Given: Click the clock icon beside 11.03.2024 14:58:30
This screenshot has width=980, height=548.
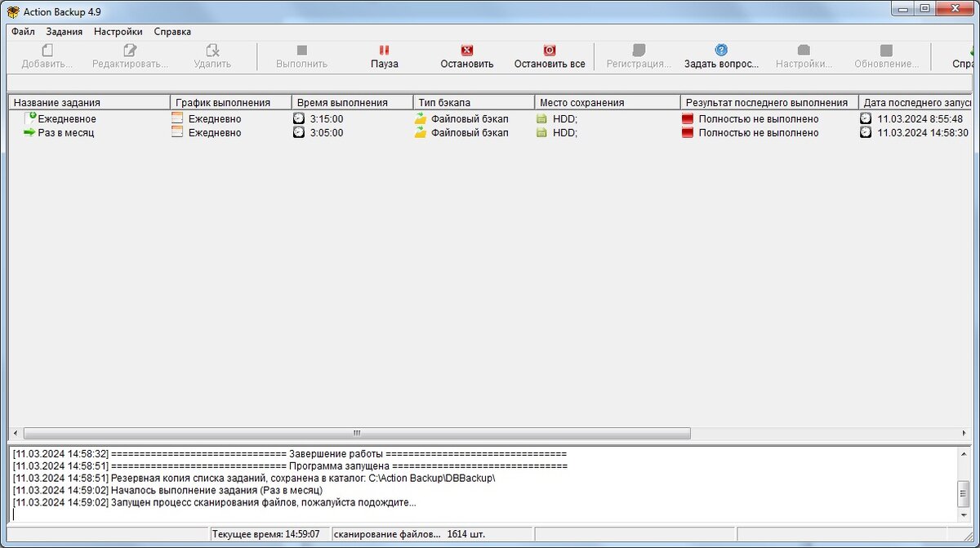Looking at the screenshot, I should coord(866,132).
